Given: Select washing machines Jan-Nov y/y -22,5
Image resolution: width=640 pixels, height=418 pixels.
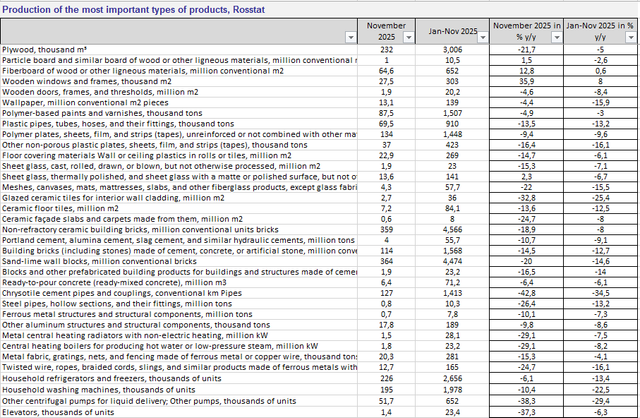Looking at the screenshot, I should click(600, 390).
